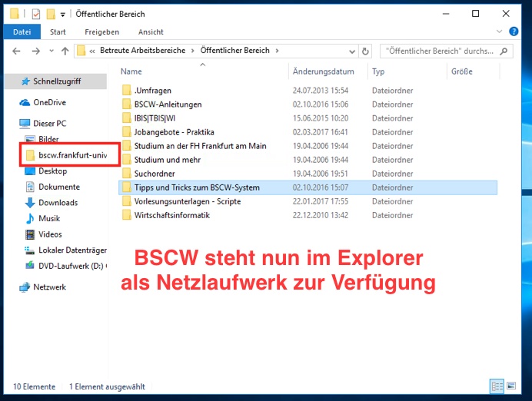Open the Datei ribbon tab

(x=22, y=31)
